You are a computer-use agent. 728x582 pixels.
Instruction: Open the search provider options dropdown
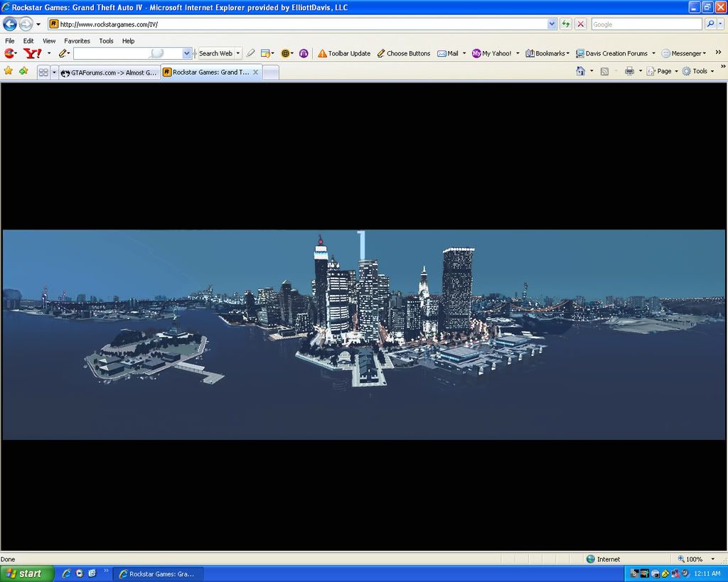coord(720,24)
